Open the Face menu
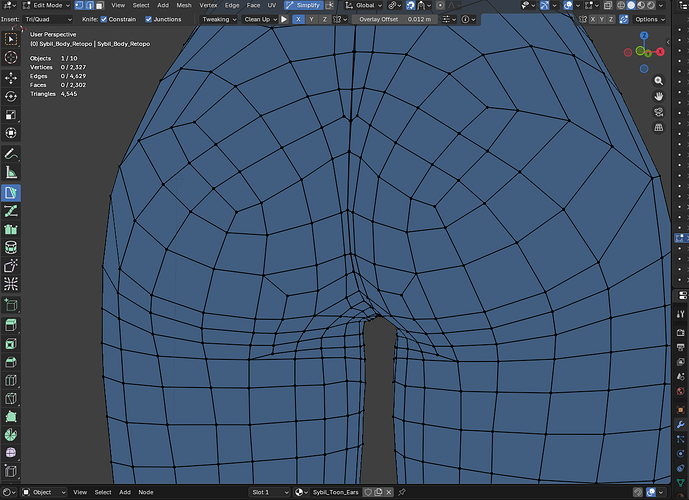Screen dimensions: 689x500 (x=253, y=5)
